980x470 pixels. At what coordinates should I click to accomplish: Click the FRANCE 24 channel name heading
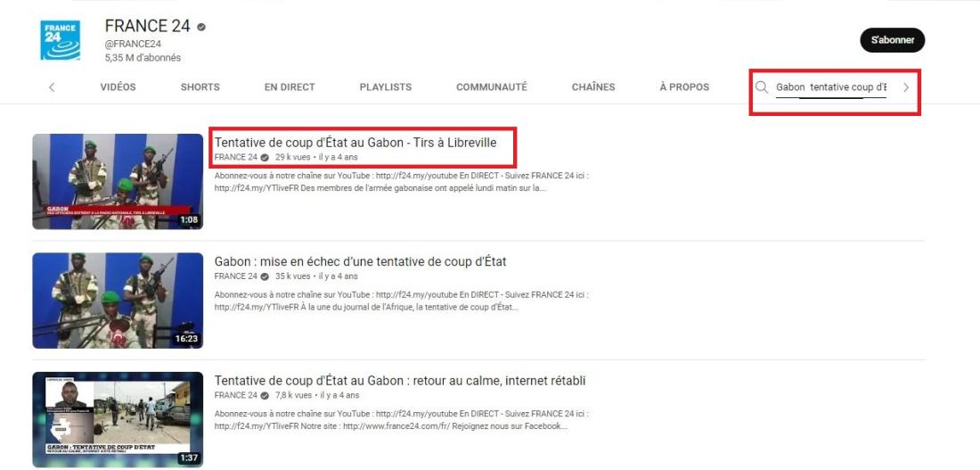click(148, 26)
